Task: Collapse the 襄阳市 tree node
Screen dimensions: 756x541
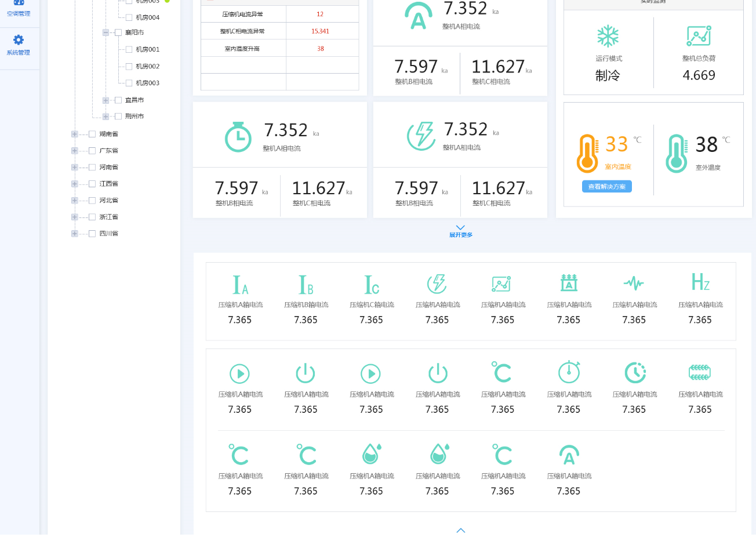Action: [x=106, y=32]
